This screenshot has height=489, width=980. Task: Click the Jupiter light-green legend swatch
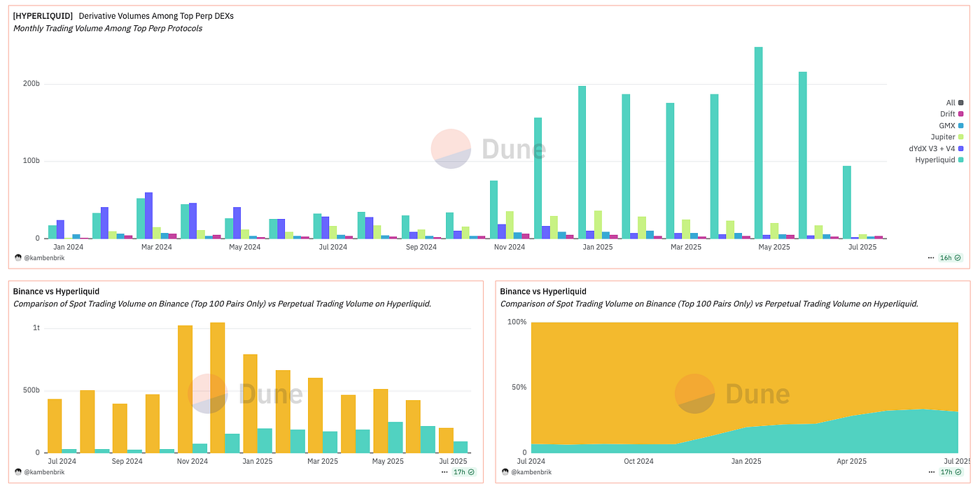coord(961,137)
